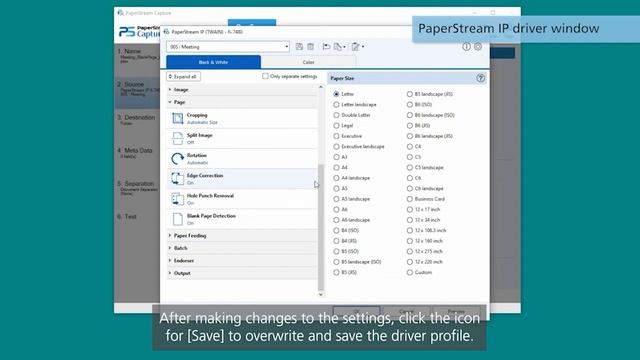Click the settings list scroll-down arrow
Viewport: 640px width, 360px height.
[321, 294]
